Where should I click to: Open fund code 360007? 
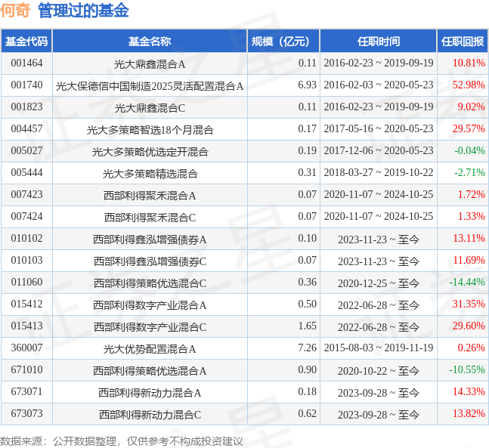point(26,348)
